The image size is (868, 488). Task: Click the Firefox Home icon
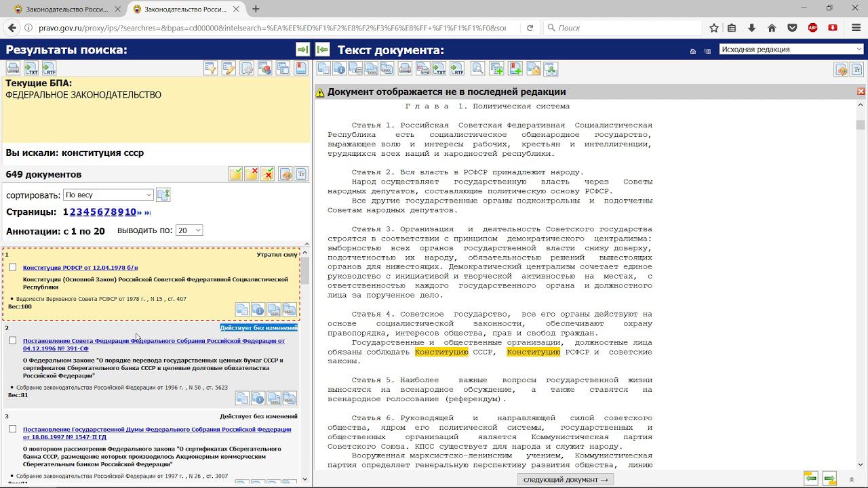point(772,28)
